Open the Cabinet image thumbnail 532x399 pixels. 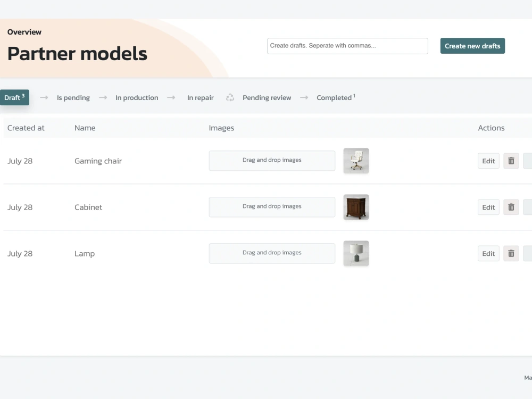[356, 207]
